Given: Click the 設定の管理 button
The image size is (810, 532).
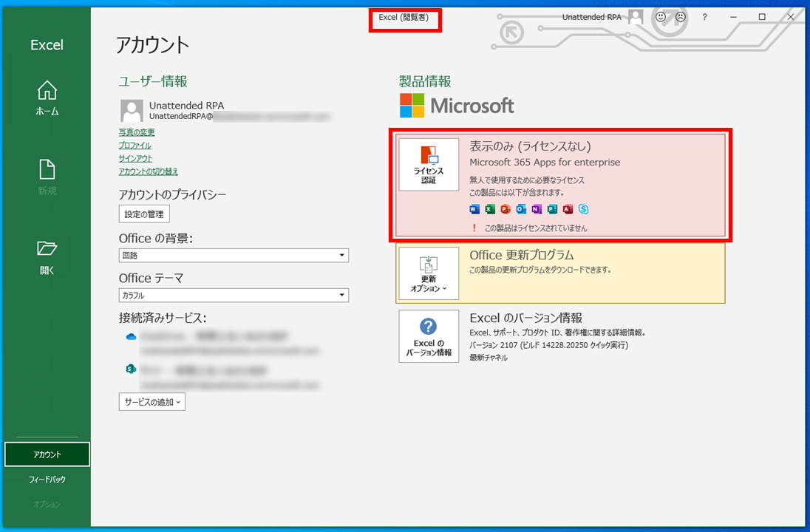Looking at the screenshot, I should click(x=144, y=214).
